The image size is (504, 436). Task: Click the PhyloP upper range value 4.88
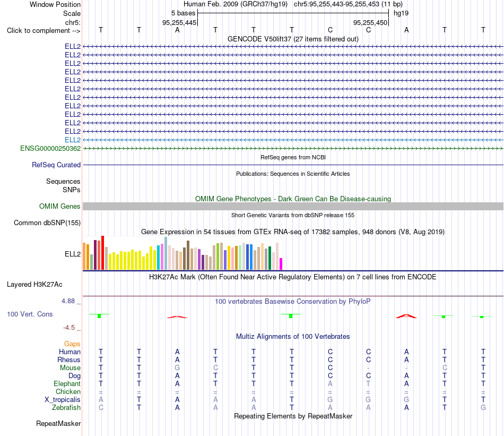point(68,301)
